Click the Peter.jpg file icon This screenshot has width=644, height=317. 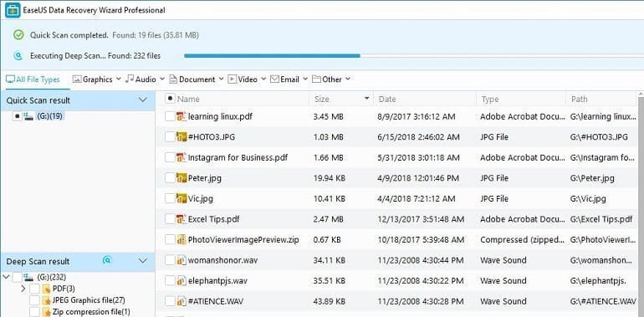[181, 178]
